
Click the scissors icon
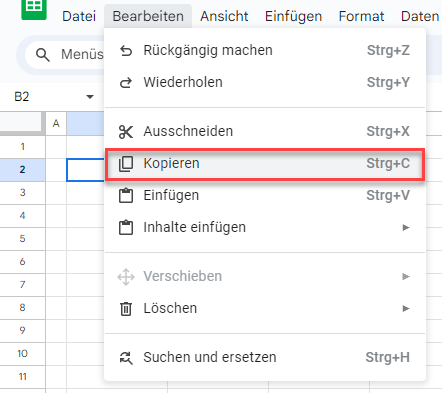[126, 132]
